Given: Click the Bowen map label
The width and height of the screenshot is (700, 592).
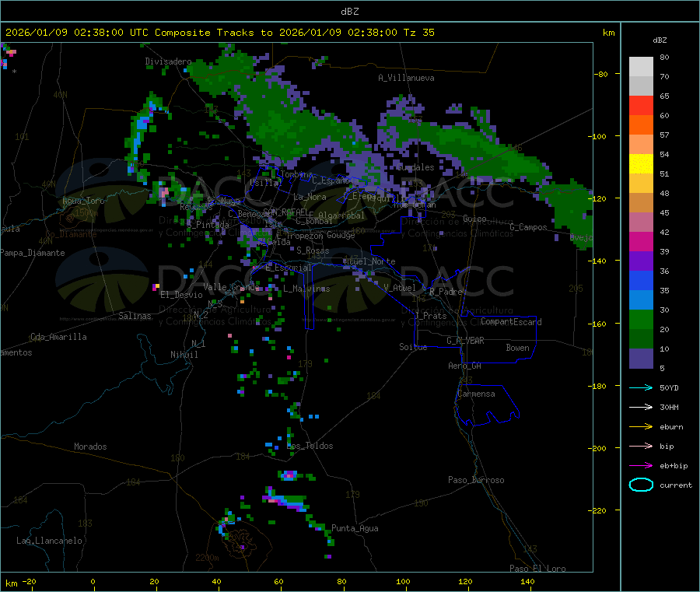Looking at the screenshot, I should (517, 348).
